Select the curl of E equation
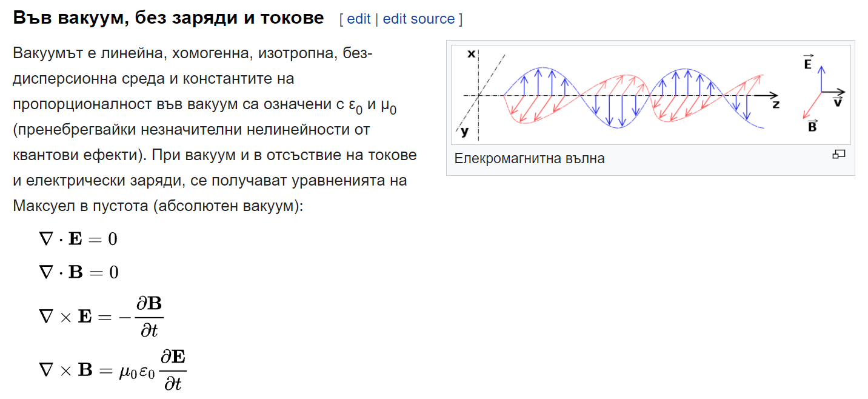 [101, 317]
